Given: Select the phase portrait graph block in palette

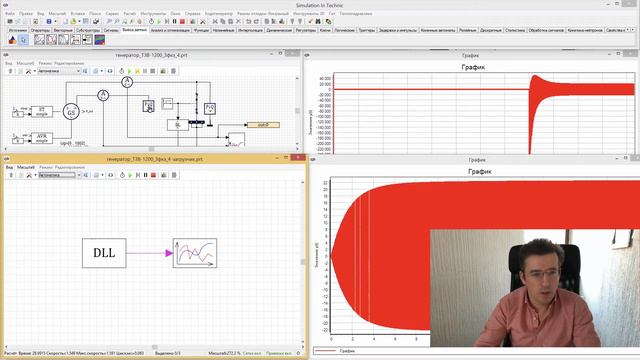Looking at the screenshot, I should 51,40.
